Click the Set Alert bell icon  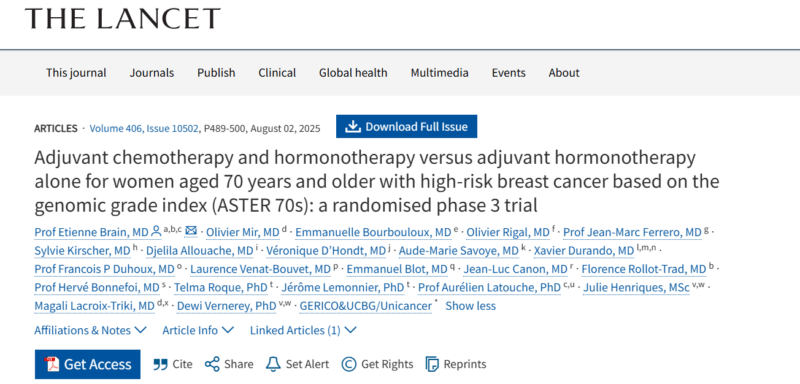point(273,364)
